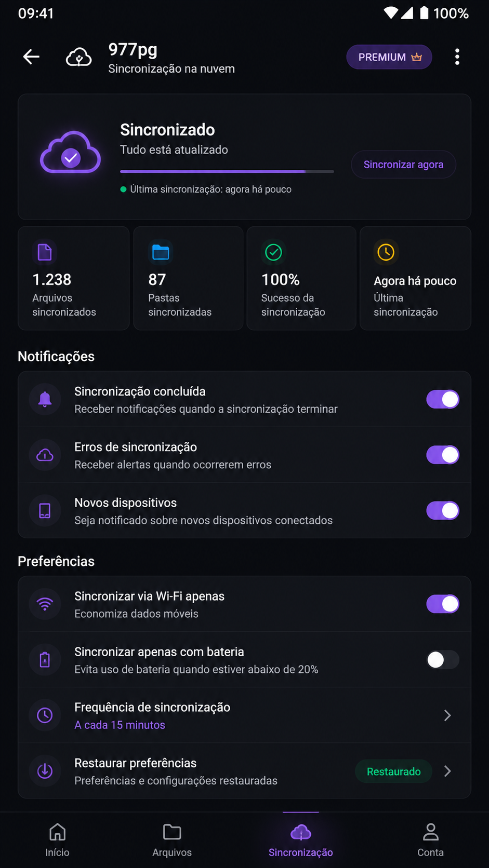Expand Restaurar preferências chevron

point(447,771)
